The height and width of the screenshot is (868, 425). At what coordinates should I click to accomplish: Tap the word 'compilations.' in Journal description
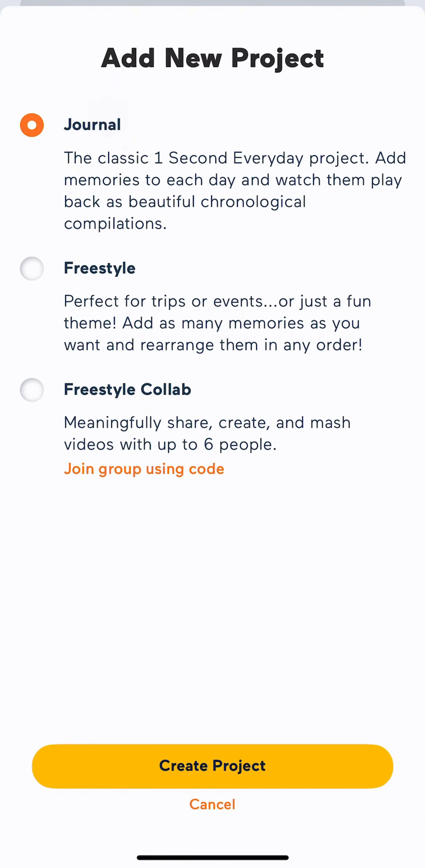tap(115, 224)
